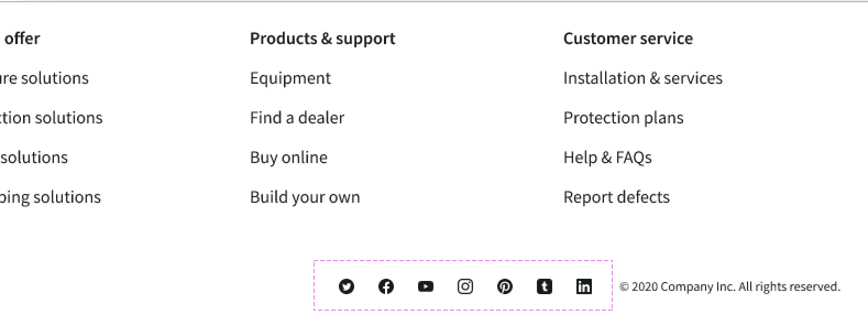
Task: Click the link ending in 'ping solutions'
Action: coord(50,197)
